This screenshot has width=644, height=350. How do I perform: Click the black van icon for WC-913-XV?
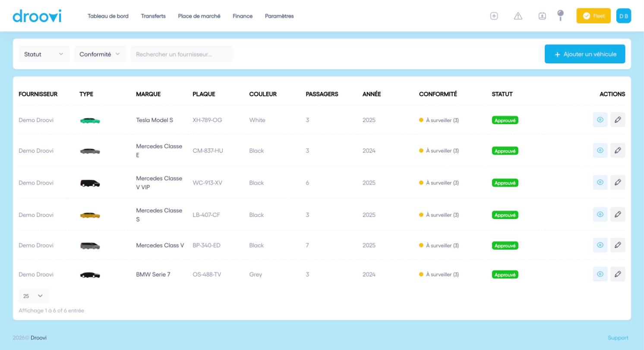point(90,183)
